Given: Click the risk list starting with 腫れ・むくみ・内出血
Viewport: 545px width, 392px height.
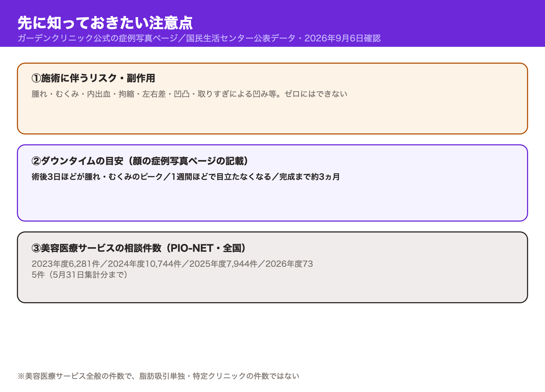Looking at the screenshot, I should click(x=189, y=94).
